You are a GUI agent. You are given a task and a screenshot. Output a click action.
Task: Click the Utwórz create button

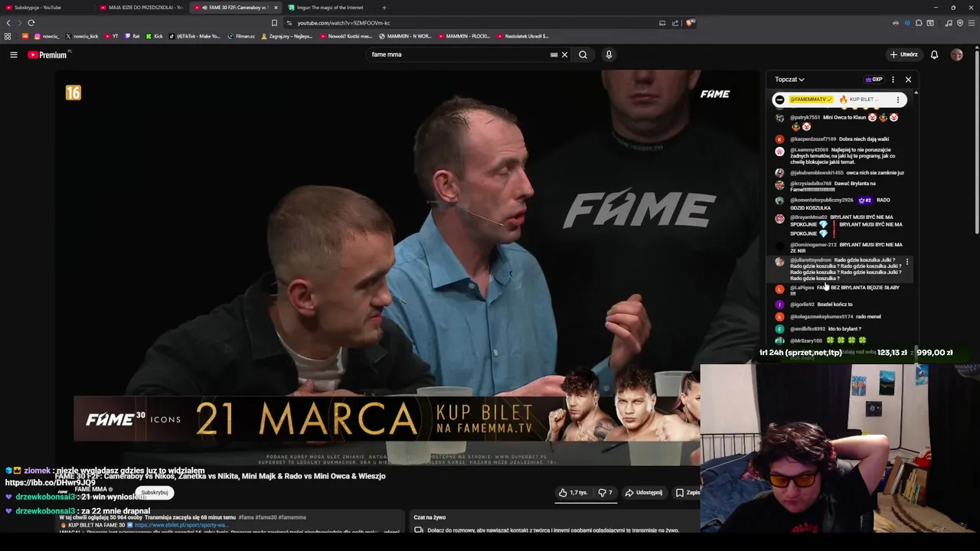point(903,54)
